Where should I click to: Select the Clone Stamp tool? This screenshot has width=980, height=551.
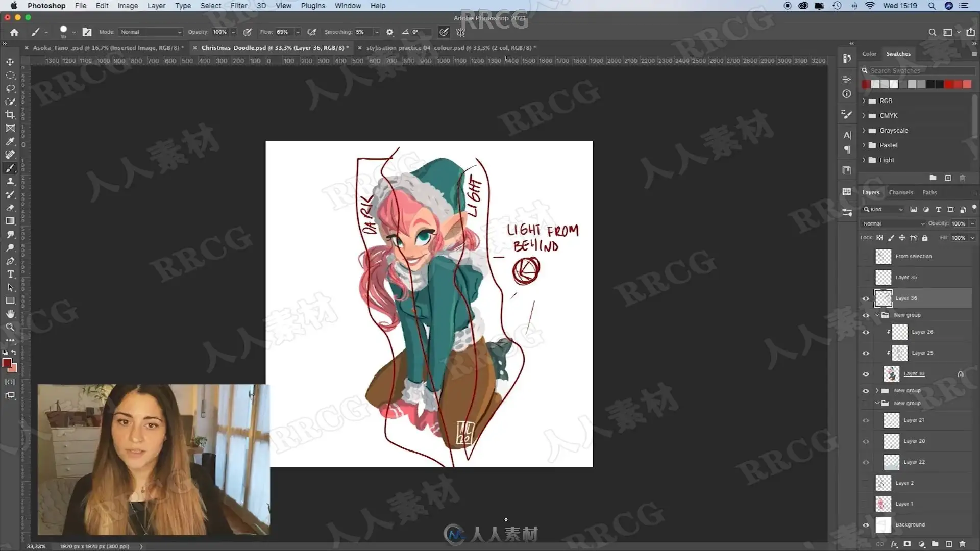(x=10, y=181)
